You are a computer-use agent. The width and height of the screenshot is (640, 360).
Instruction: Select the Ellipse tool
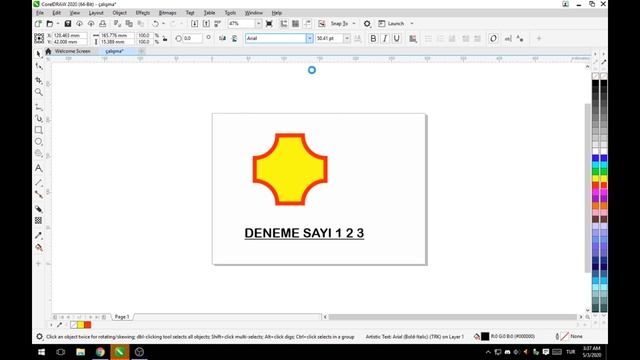coord(39,142)
